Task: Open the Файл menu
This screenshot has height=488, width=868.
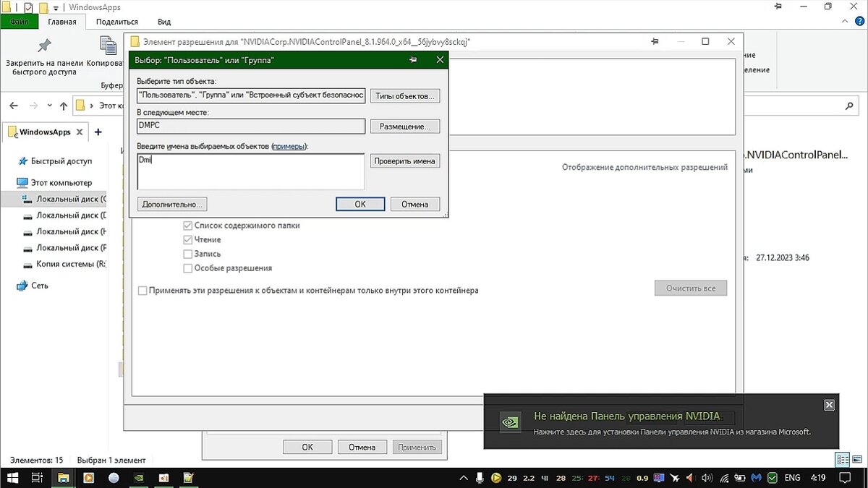Action: click(x=20, y=22)
